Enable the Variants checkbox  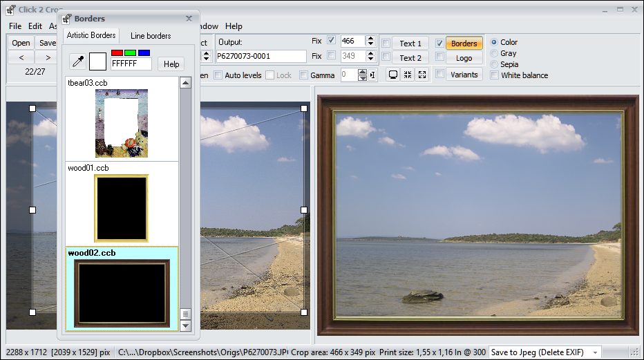point(440,74)
